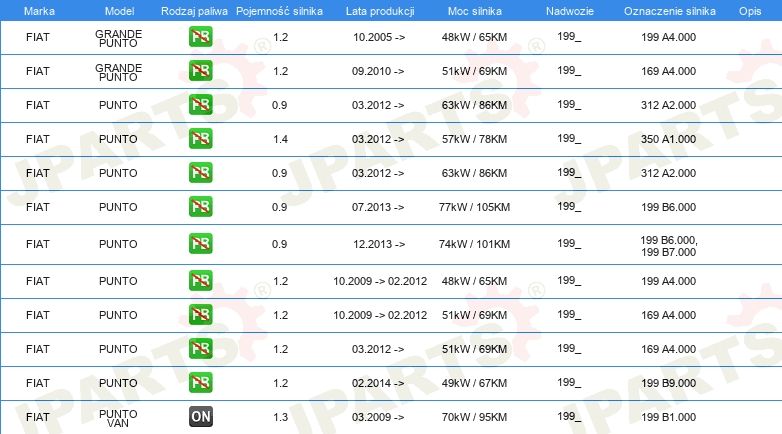Click the 49kW / 67KM power cell
Viewport: 782px width, 434px height.
pos(474,383)
